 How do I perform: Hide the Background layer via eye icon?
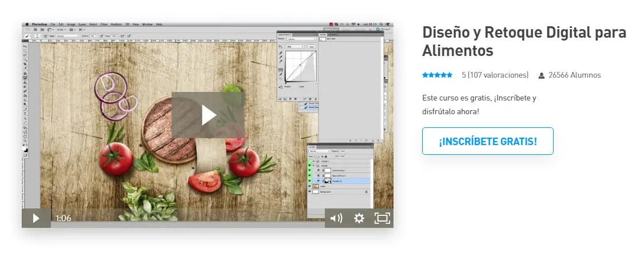[x=309, y=192]
